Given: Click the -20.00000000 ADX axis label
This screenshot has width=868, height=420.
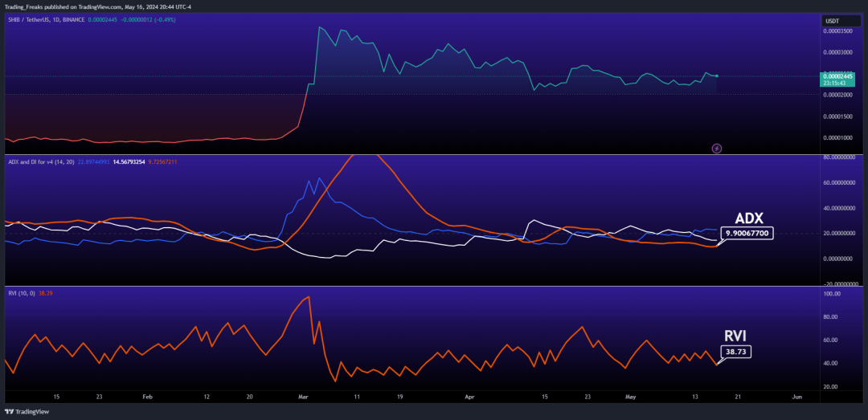Looking at the screenshot, I should (839, 283).
